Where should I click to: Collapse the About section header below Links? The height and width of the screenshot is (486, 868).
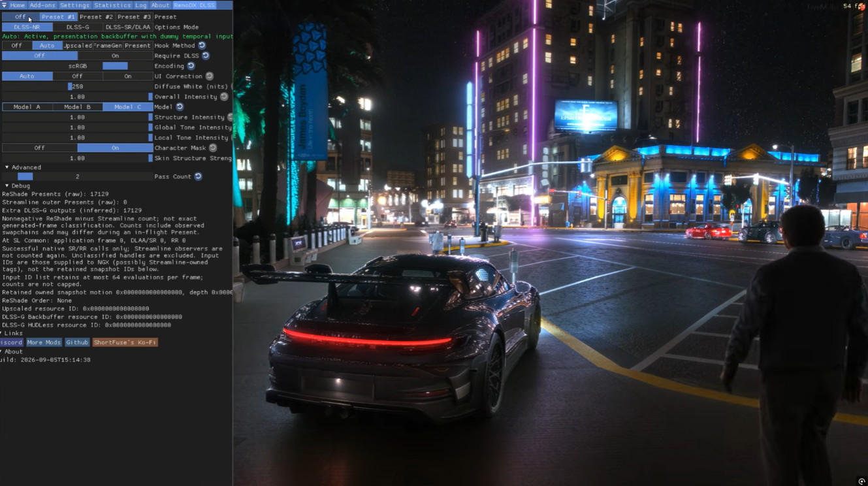tap(2, 351)
